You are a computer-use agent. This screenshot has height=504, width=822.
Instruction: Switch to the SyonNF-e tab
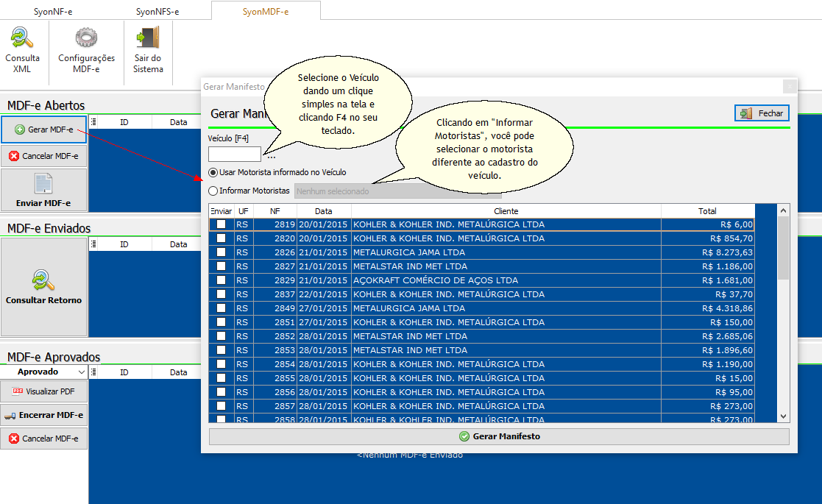[x=53, y=12]
